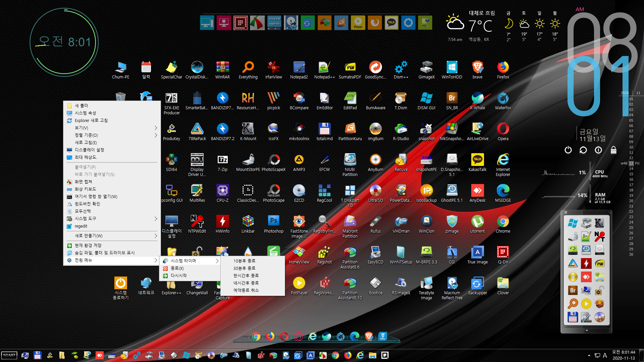Viewport: 644px width, 362px height.
Task: Click the weather widget 7°C temperature
Action: pos(481,26)
